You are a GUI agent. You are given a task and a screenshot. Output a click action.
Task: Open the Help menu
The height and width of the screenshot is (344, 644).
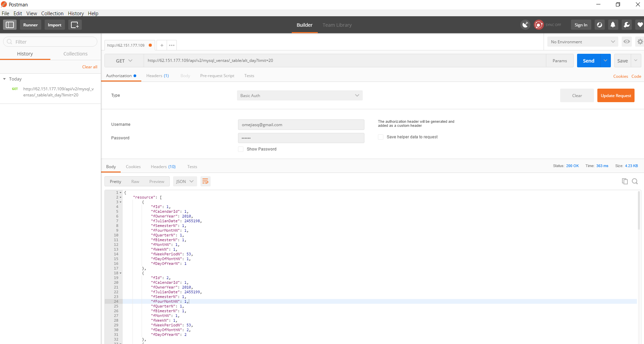(93, 13)
